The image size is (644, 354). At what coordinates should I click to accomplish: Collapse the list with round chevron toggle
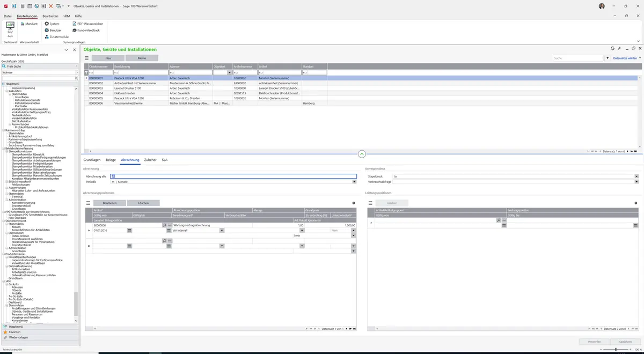(362, 154)
